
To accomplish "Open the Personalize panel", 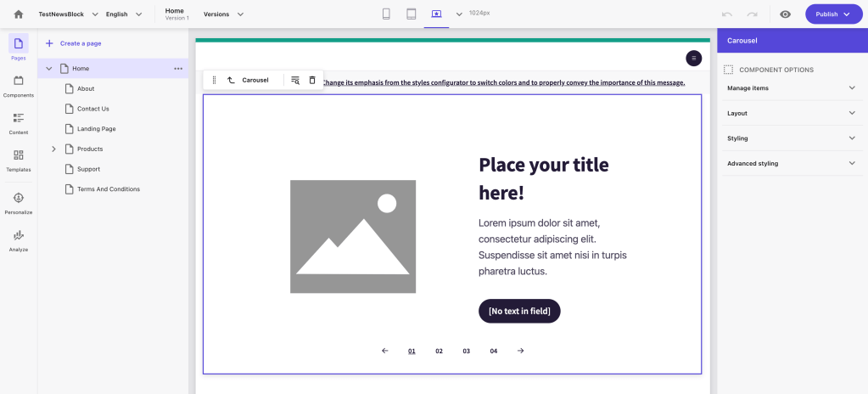I will [19, 203].
